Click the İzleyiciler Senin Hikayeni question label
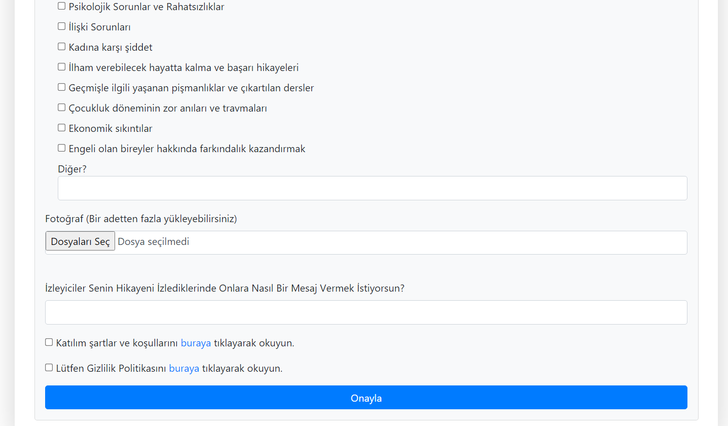This screenshot has width=728, height=426. (225, 288)
